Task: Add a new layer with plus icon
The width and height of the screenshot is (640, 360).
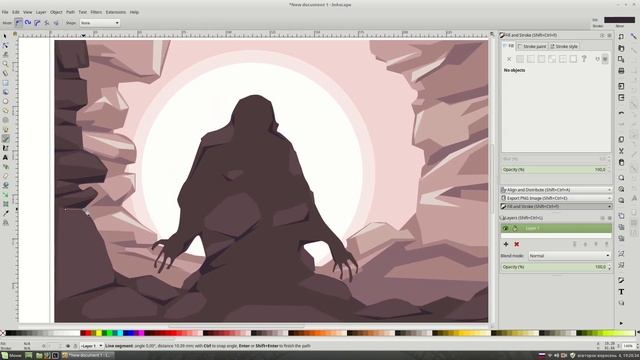Action: click(x=506, y=244)
